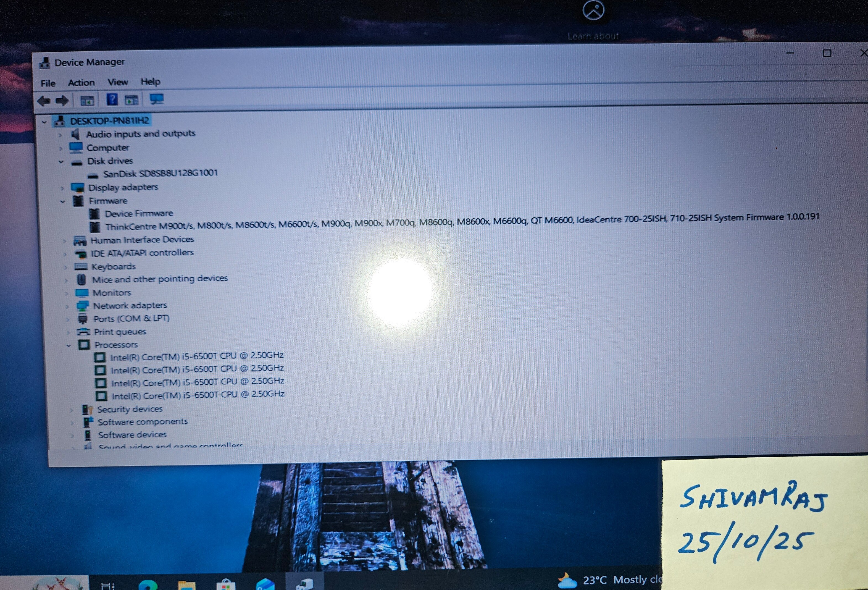Open the Action menu
868x590 pixels.
(x=81, y=83)
